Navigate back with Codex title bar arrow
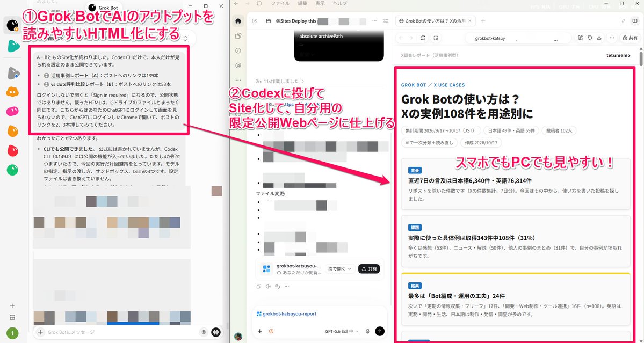 [235, 3]
